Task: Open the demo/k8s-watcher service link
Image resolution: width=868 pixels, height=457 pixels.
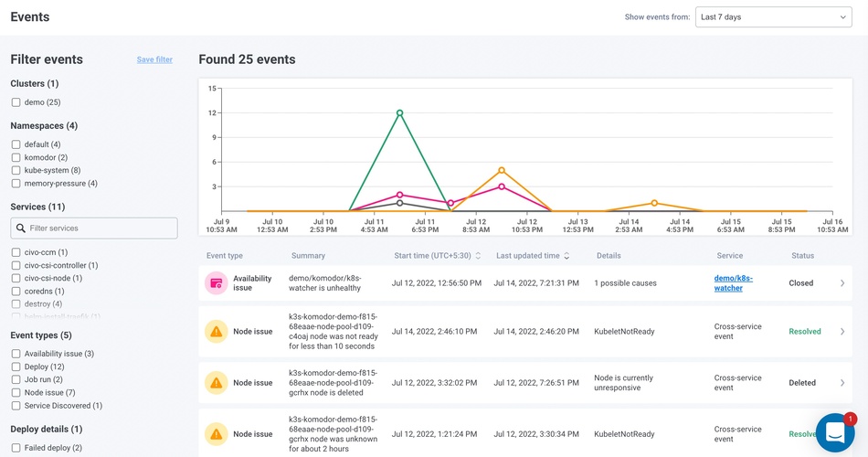Action: [733, 283]
